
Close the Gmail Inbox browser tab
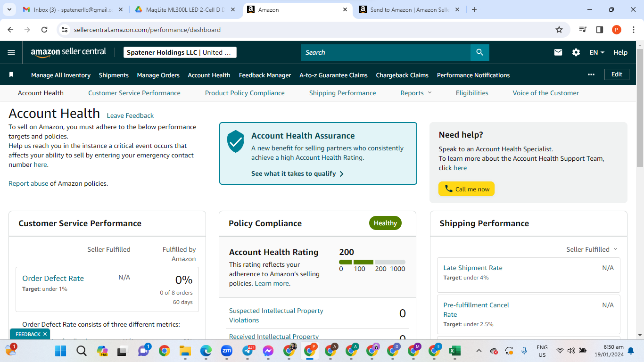121,9
